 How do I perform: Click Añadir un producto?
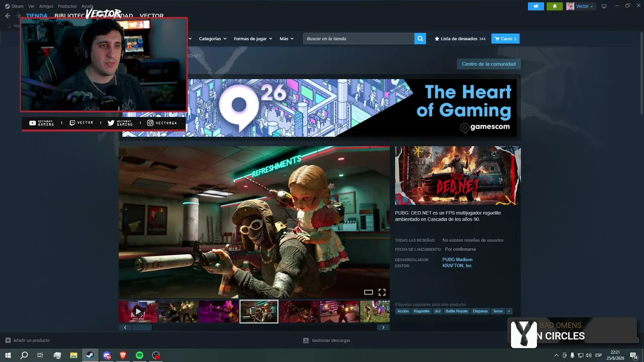pyautogui.click(x=32, y=340)
